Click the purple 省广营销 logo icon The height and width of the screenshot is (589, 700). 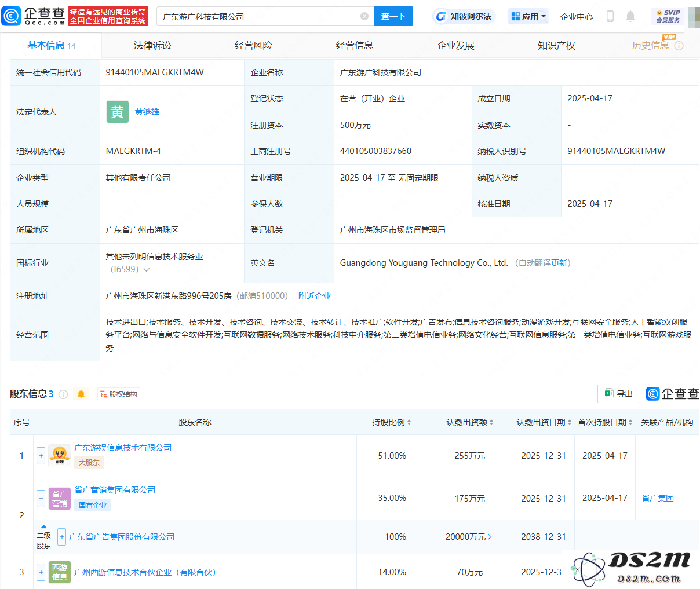click(60, 498)
